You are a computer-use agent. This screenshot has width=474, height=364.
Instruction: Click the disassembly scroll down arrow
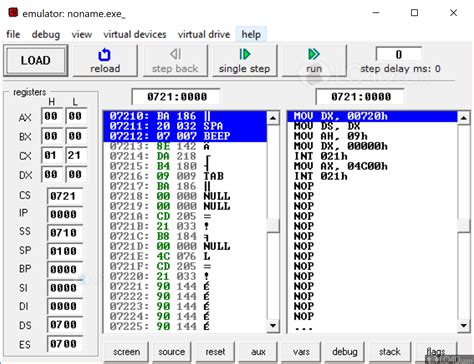click(x=464, y=325)
